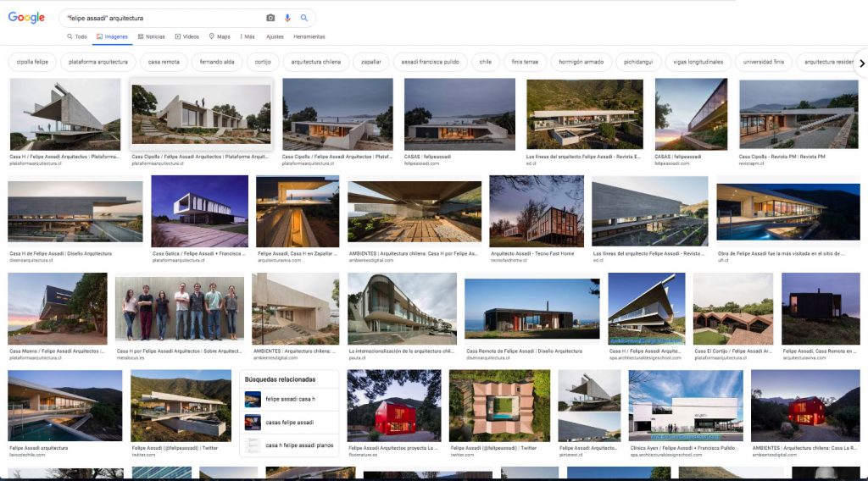Open the Ajustes dropdown
Viewport: 868px width, 481px height.
pyautogui.click(x=275, y=36)
